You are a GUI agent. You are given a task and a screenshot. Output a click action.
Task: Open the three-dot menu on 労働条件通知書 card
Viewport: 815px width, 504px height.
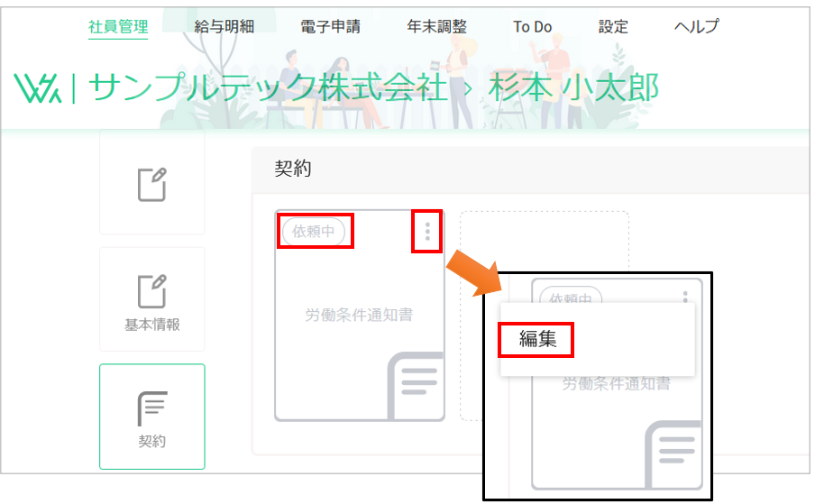click(427, 231)
